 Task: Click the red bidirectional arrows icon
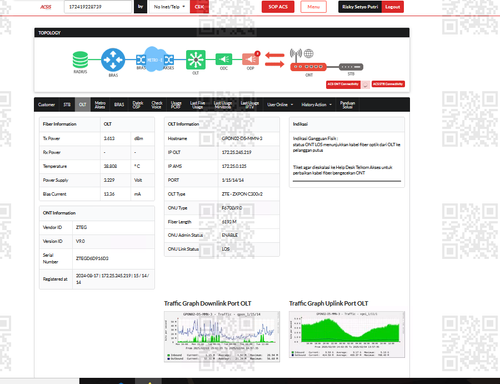click(x=275, y=59)
